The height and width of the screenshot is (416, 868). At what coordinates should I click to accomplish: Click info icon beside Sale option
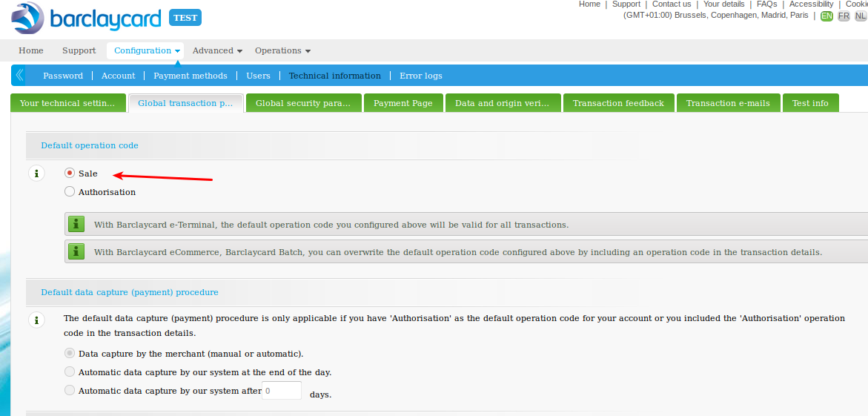pos(36,174)
